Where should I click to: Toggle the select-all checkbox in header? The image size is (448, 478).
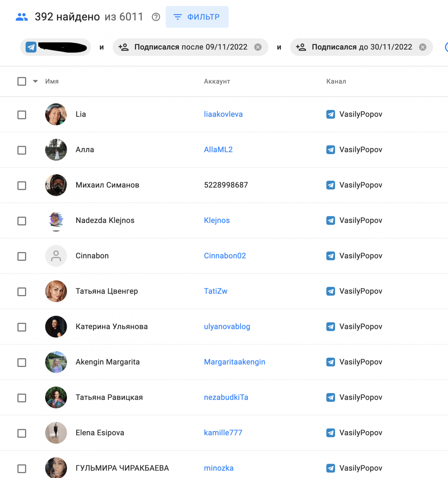(22, 81)
